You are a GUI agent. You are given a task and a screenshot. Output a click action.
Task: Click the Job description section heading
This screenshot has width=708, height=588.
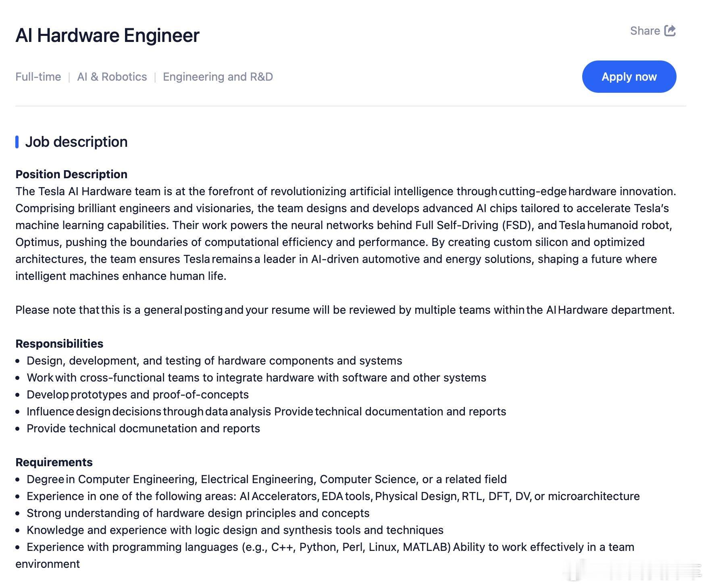[76, 142]
